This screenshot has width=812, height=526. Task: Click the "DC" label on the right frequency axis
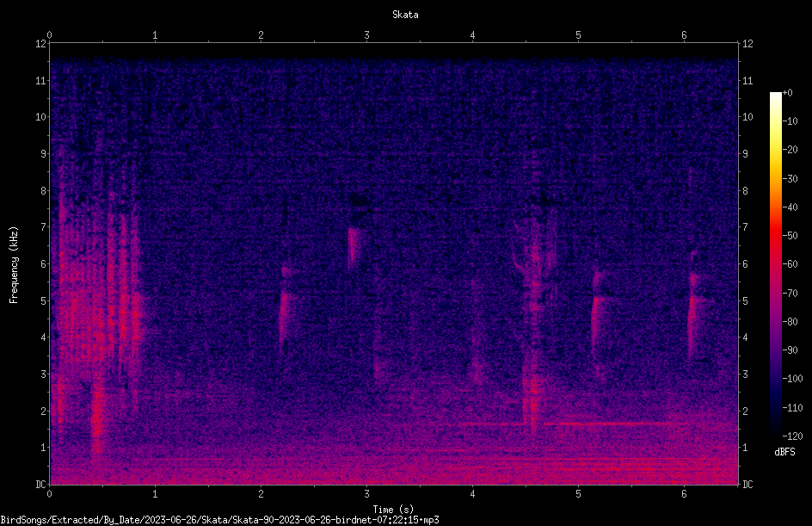pyautogui.click(x=747, y=485)
